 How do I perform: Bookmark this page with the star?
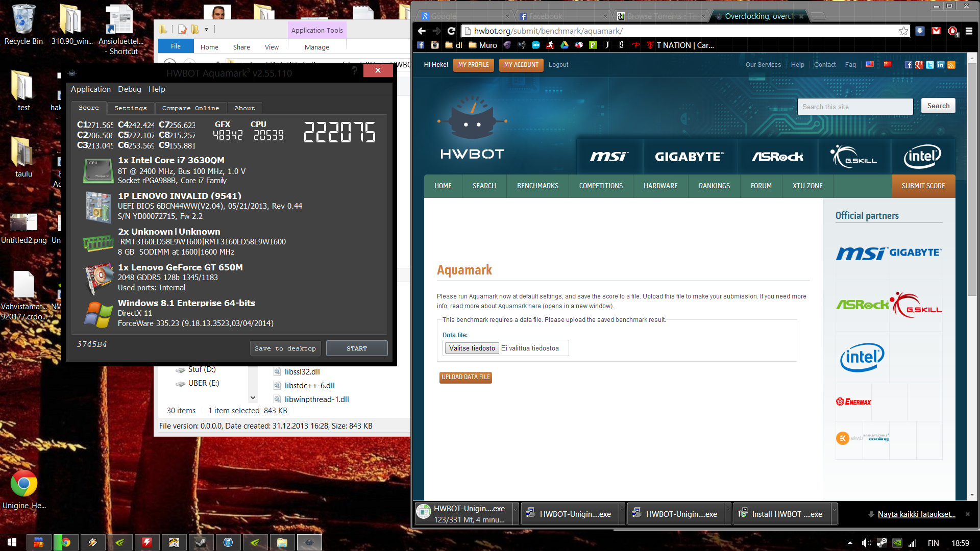pos(903,31)
